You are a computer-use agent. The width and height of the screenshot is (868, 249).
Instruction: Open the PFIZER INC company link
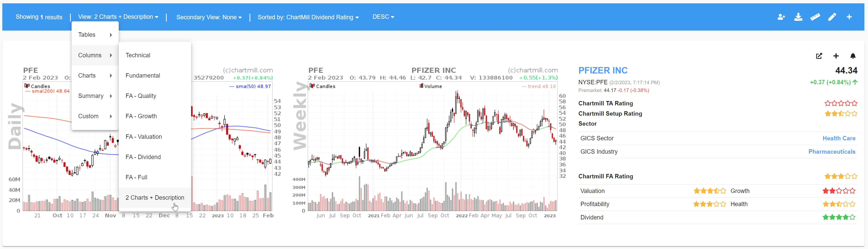click(603, 70)
